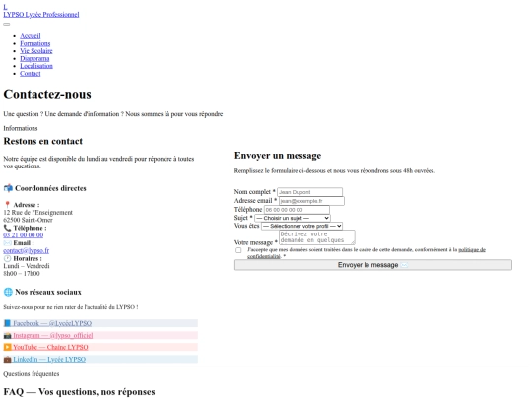532x399 pixels.
Task: Click the globe icon beside Nos réseaux sociaux
Action: coord(8,292)
